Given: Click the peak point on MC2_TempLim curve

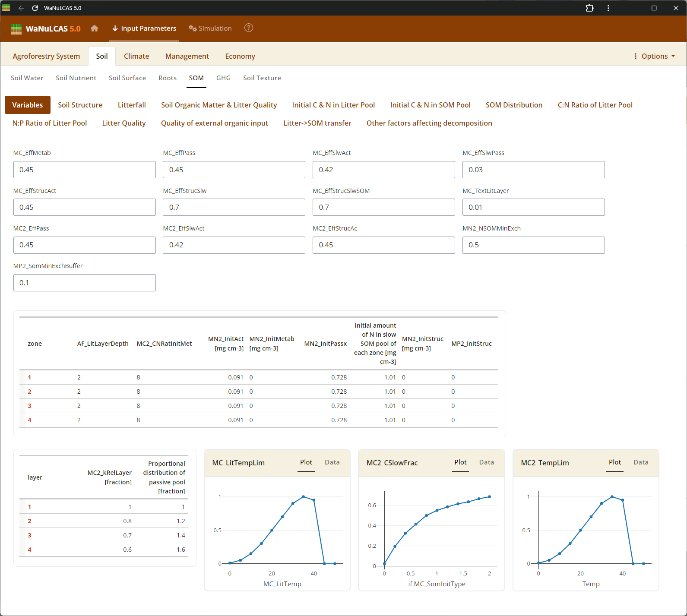Looking at the screenshot, I should point(612,497).
